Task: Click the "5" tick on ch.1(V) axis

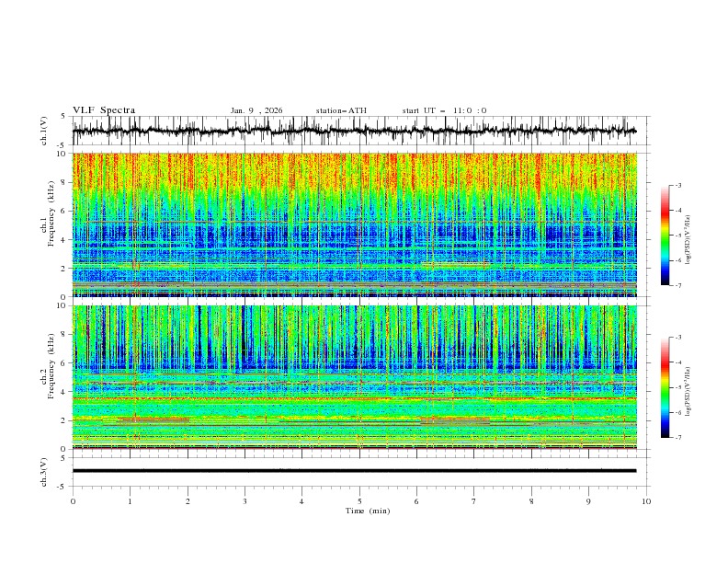Action: [x=63, y=116]
